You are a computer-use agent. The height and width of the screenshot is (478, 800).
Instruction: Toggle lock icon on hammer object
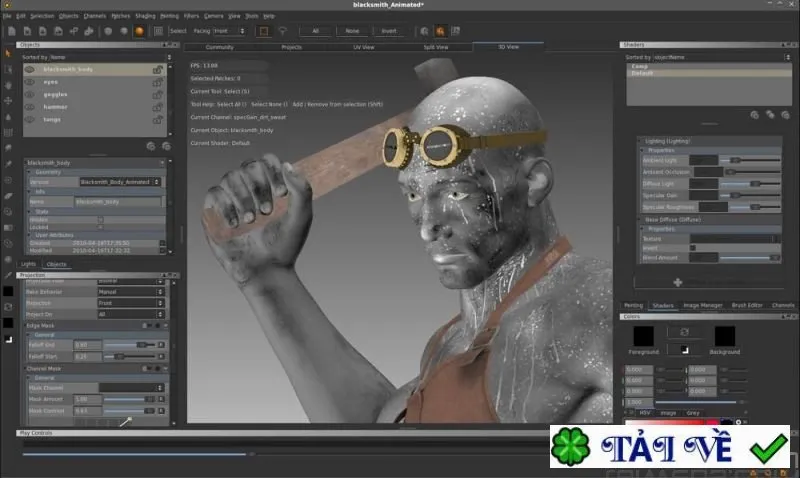coord(158,107)
